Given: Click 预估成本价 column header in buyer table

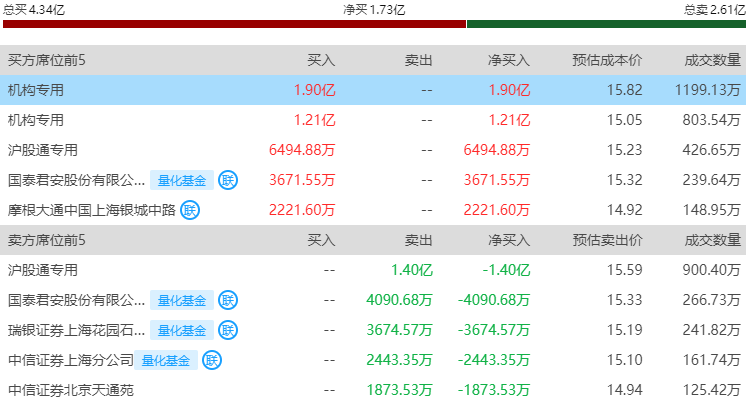Looking at the screenshot, I should point(607,60).
